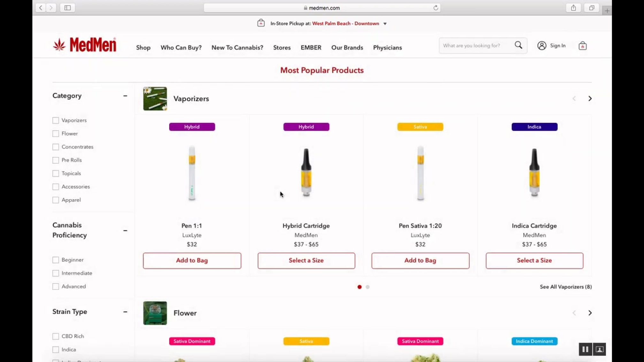Image resolution: width=644 pixels, height=362 pixels.
Task: Check the Indica strain filter
Action: [x=56, y=350]
